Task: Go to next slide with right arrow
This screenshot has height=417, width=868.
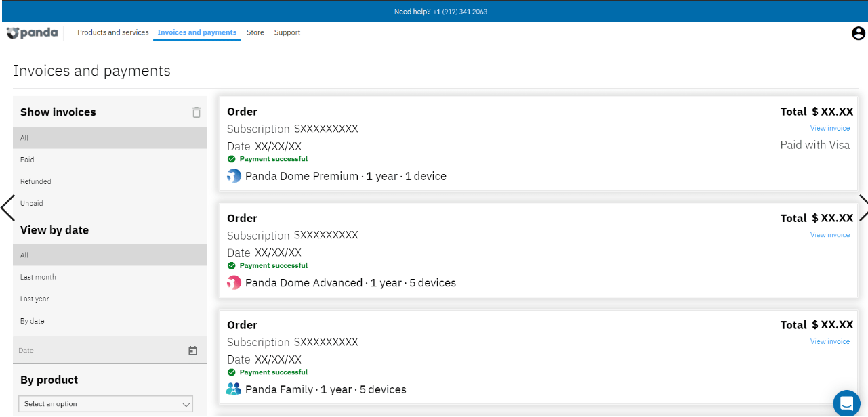Action: point(863,208)
